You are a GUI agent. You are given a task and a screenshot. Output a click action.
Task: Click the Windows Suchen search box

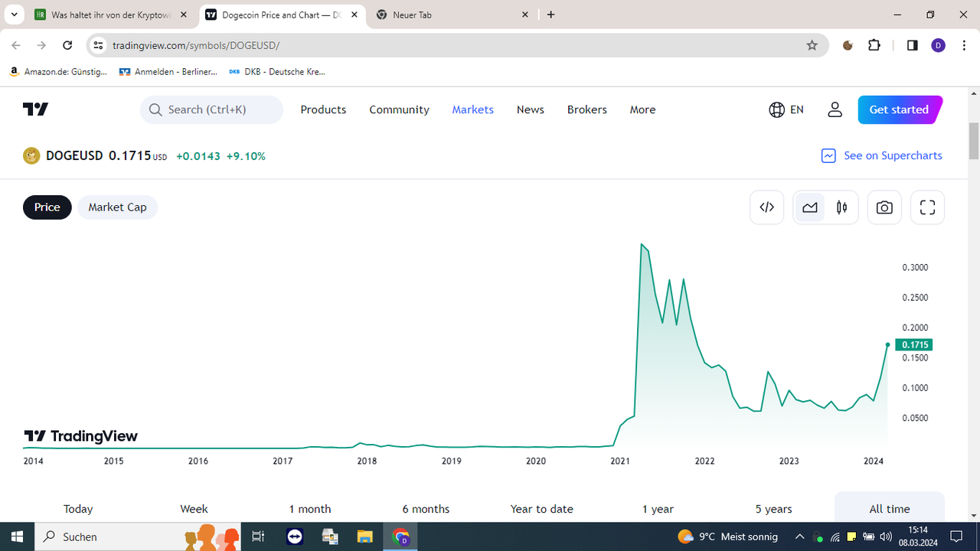138,536
